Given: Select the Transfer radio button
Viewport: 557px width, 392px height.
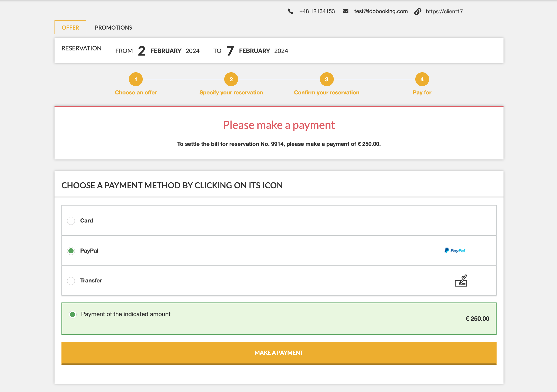Looking at the screenshot, I should 71,281.
